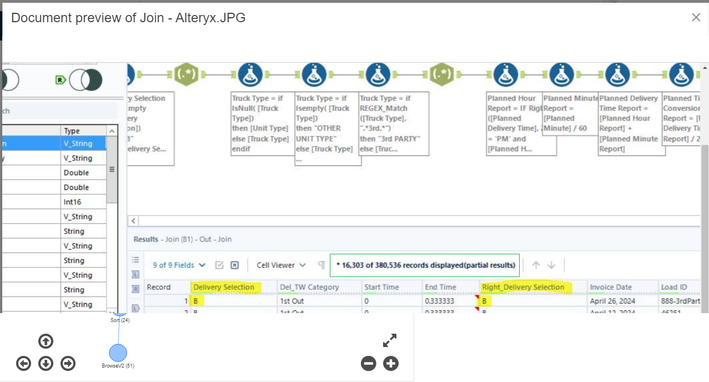Click the Del_TW Category column header
The height and width of the screenshot is (382, 709).
pyautogui.click(x=319, y=287)
